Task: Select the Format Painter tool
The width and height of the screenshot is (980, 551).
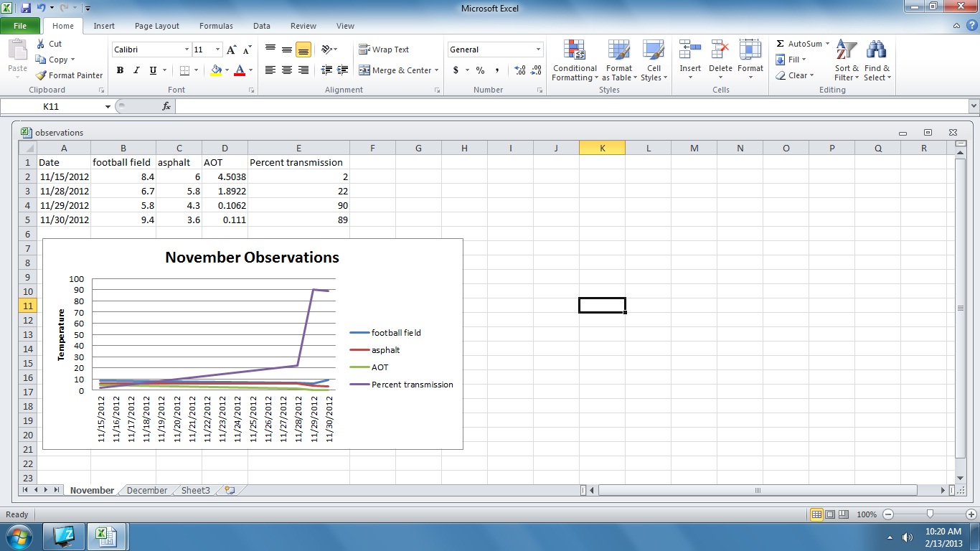Action: 69,75
